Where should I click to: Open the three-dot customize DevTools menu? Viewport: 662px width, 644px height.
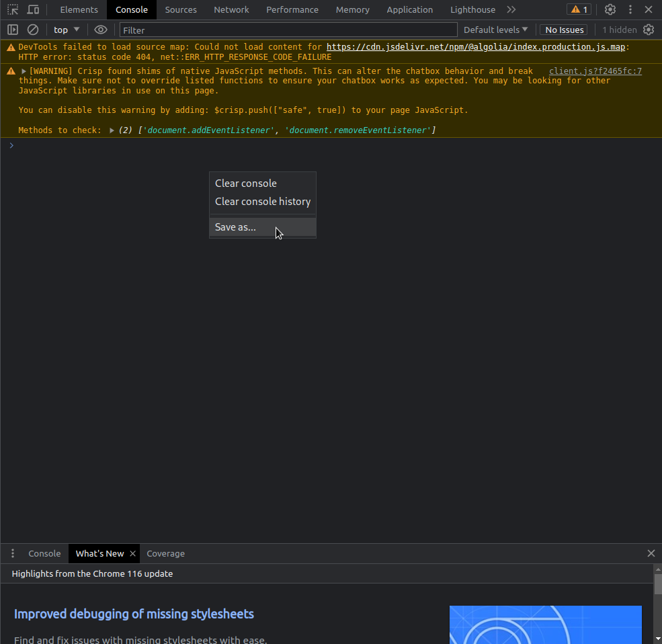[x=630, y=9]
